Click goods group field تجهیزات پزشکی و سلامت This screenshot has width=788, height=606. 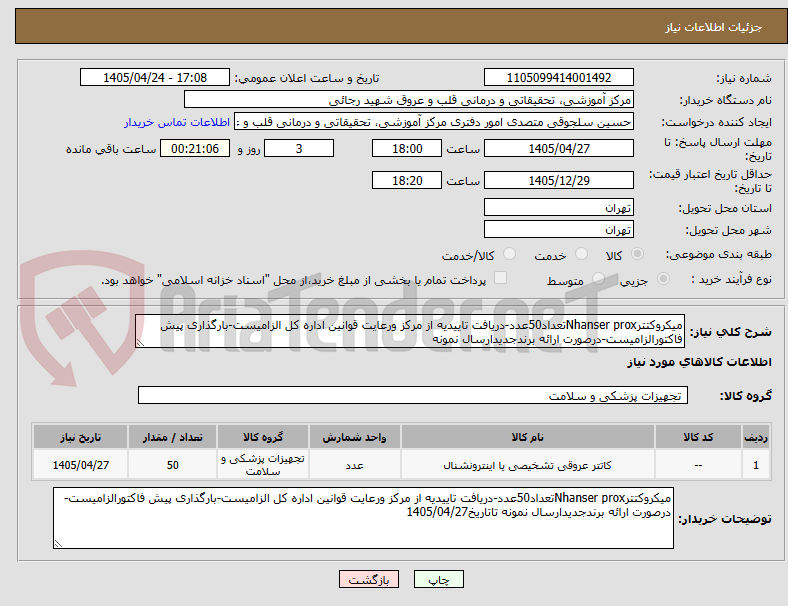[413, 395]
